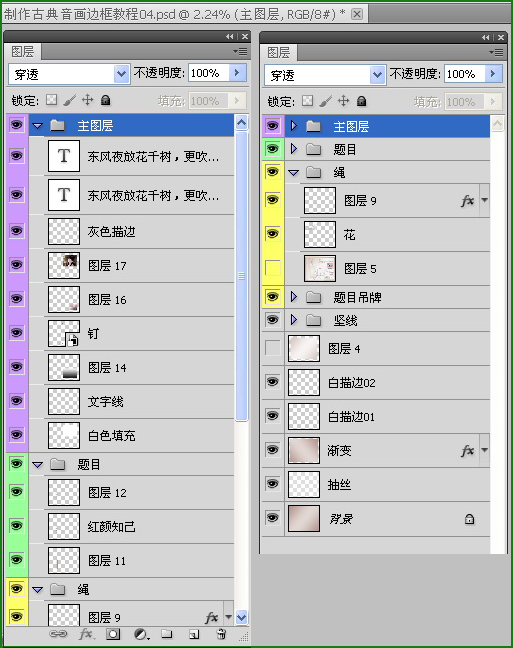Click left panel scrollbar up arrow
Viewport: 513px width, 648px height.
click(241, 122)
